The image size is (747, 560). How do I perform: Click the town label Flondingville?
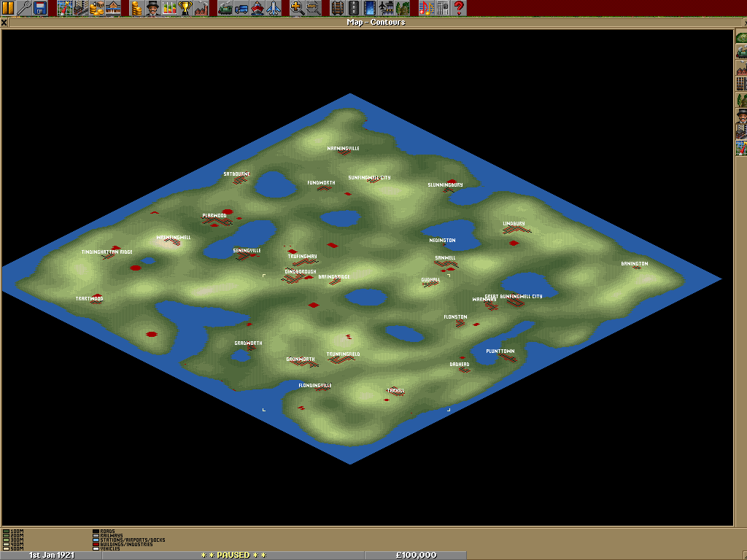coord(315,386)
